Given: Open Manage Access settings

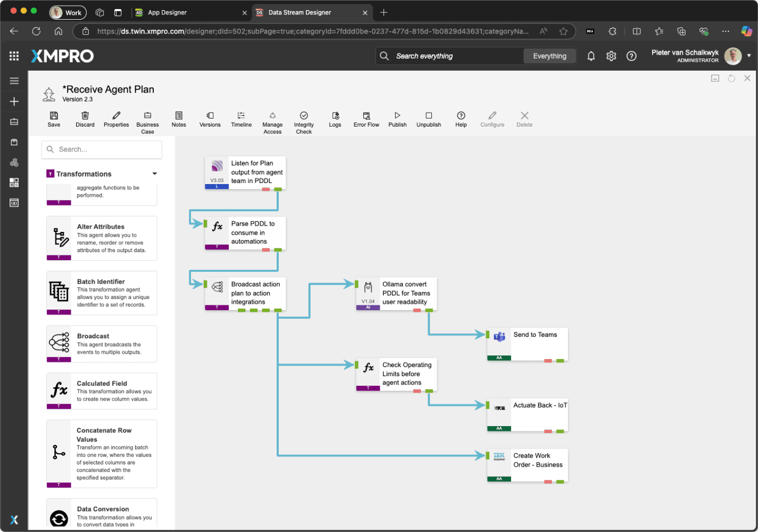Looking at the screenshot, I should pos(272,122).
